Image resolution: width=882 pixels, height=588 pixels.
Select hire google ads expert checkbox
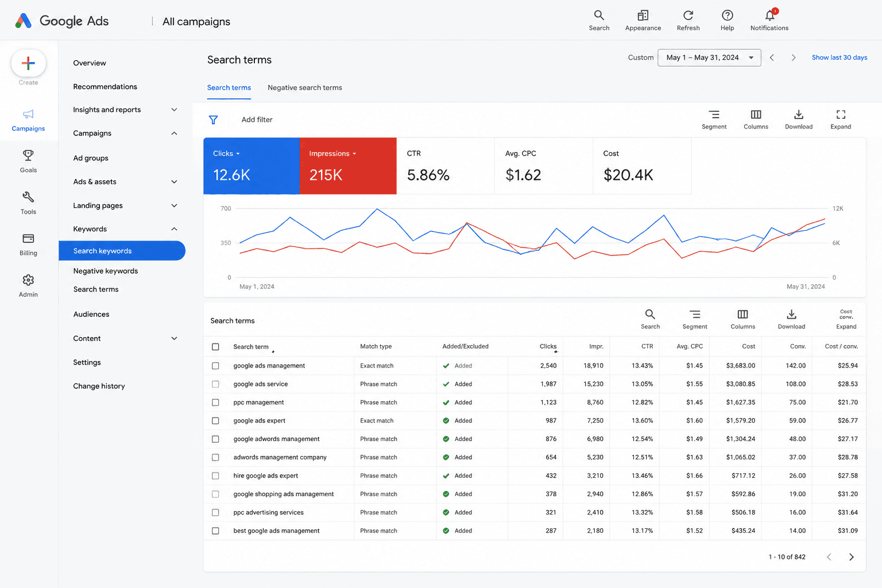(x=215, y=476)
